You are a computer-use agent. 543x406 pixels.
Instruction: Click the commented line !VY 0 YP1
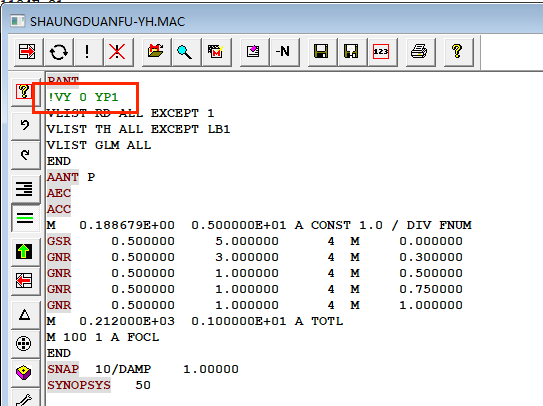click(x=83, y=97)
